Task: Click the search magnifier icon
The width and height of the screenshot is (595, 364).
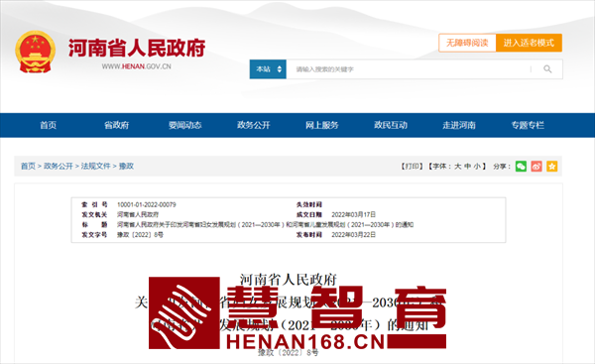Action: (547, 69)
